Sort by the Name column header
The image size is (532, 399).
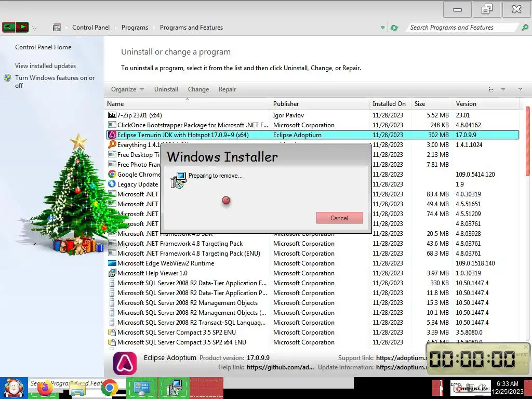tap(187, 104)
